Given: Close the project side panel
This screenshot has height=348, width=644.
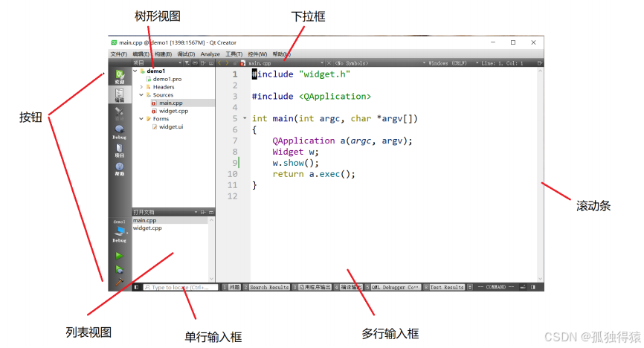Looking at the screenshot, I should coord(211,63).
